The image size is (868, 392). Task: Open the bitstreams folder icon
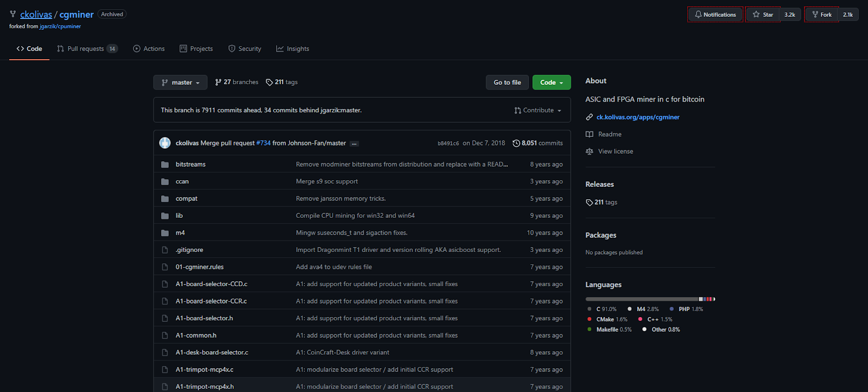(x=165, y=165)
